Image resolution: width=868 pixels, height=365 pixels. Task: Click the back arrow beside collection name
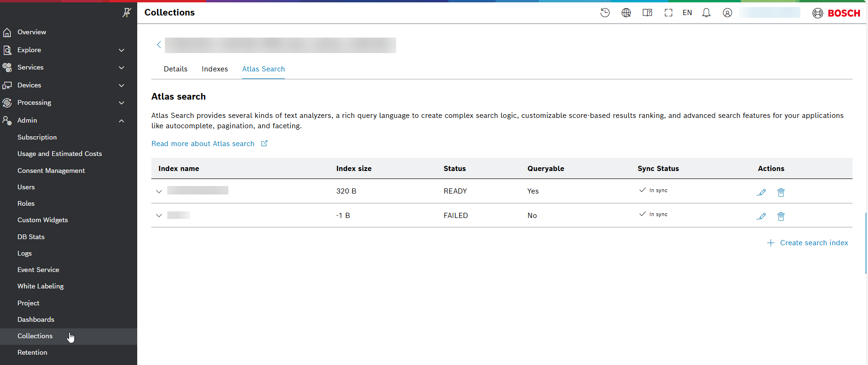point(159,45)
